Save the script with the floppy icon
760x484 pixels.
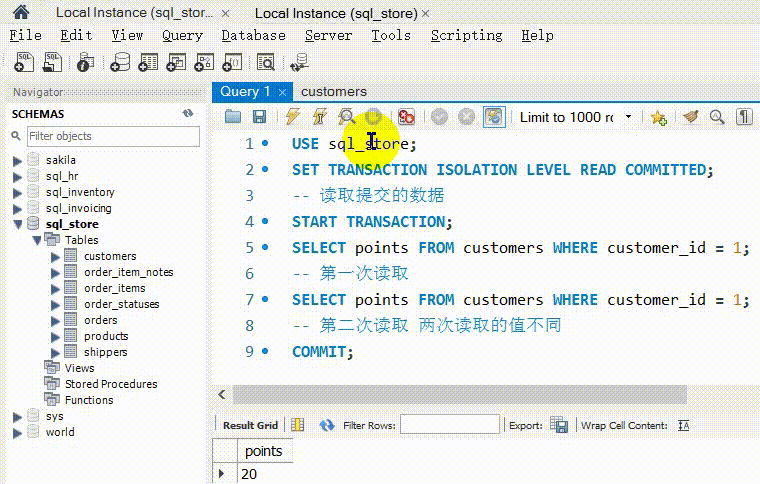coord(259,117)
